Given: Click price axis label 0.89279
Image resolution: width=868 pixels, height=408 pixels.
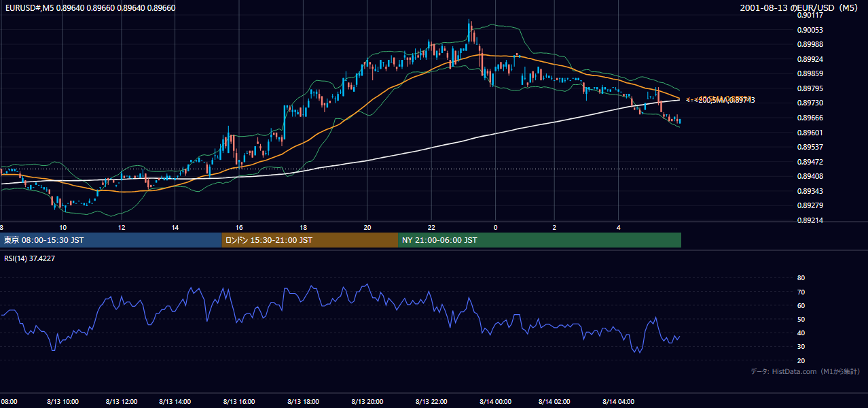Looking at the screenshot, I should (810, 205).
